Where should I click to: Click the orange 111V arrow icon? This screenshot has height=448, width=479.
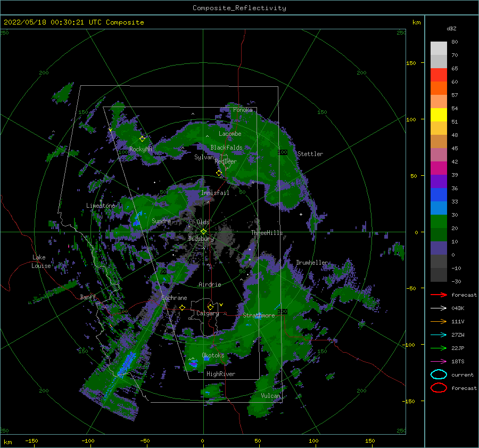pyautogui.click(x=439, y=321)
